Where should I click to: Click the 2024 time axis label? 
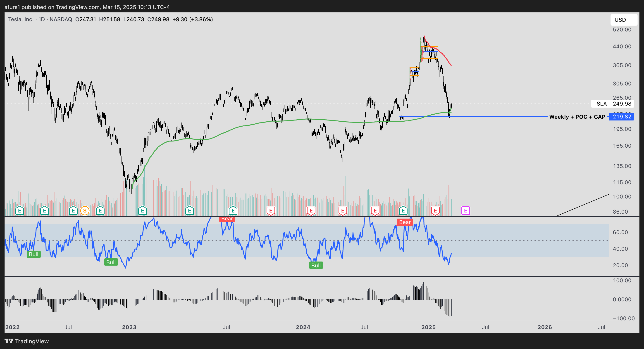(303, 327)
